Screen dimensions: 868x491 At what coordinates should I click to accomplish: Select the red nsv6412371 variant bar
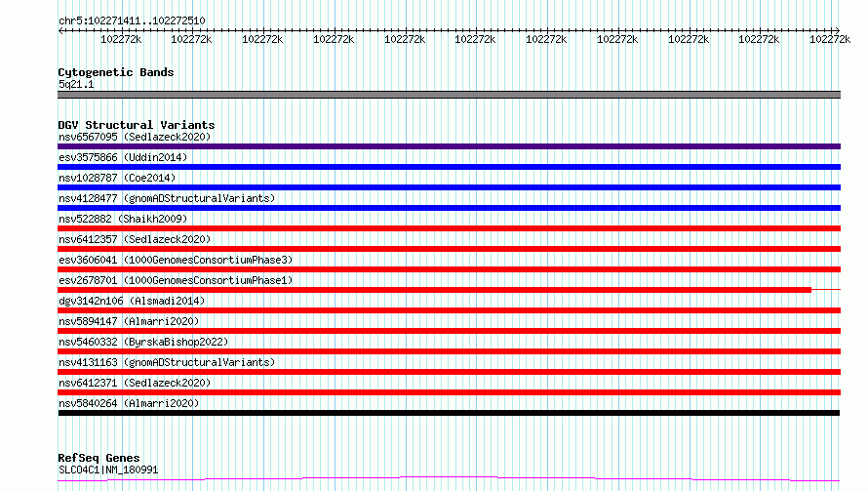tap(449, 392)
